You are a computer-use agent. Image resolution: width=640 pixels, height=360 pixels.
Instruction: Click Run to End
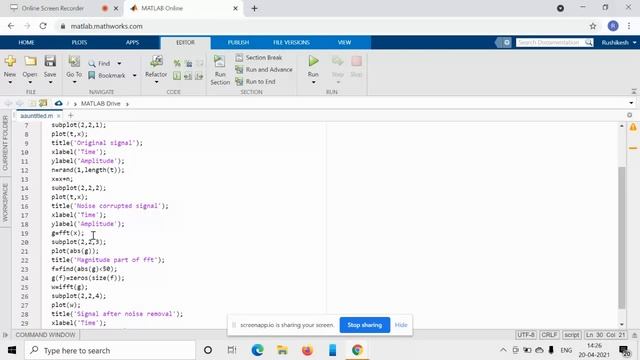point(256,82)
